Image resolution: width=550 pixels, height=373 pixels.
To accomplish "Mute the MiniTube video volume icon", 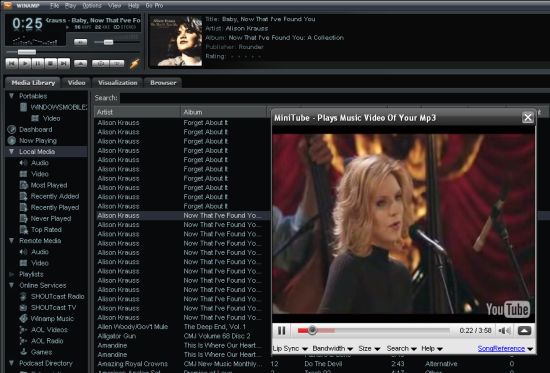I will click(504, 330).
